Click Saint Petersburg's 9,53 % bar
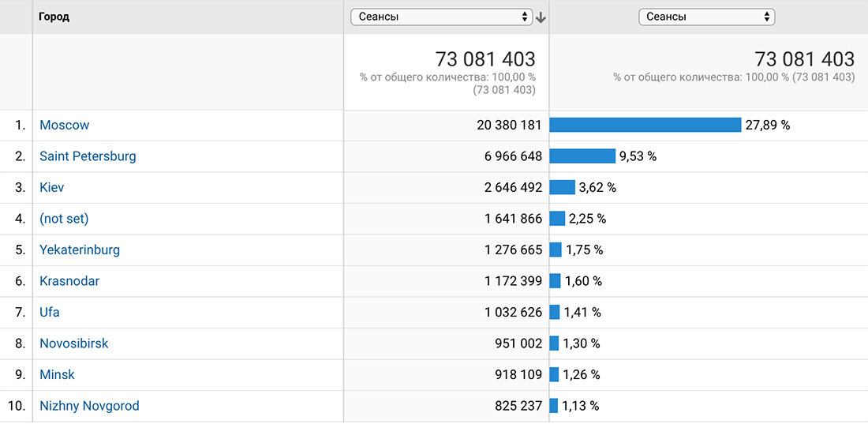The width and height of the screenshot is (868, 424). 582,156
